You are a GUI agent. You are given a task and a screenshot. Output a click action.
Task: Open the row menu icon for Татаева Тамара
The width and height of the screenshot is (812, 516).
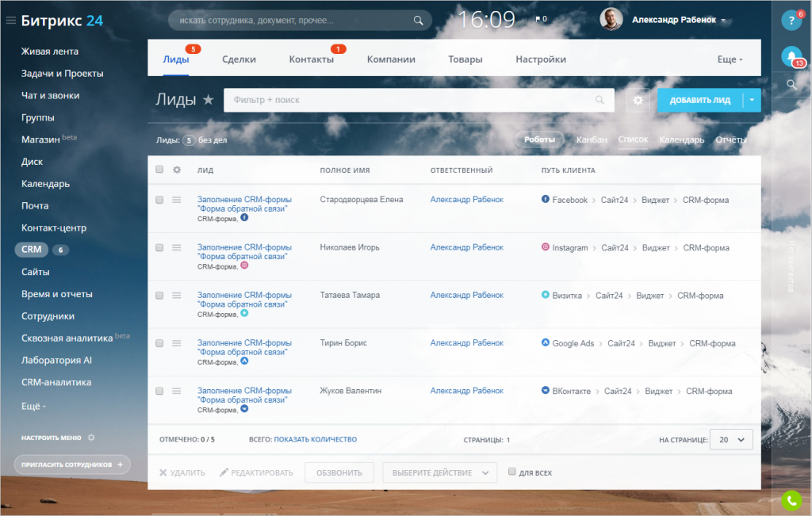click(177, 296)
